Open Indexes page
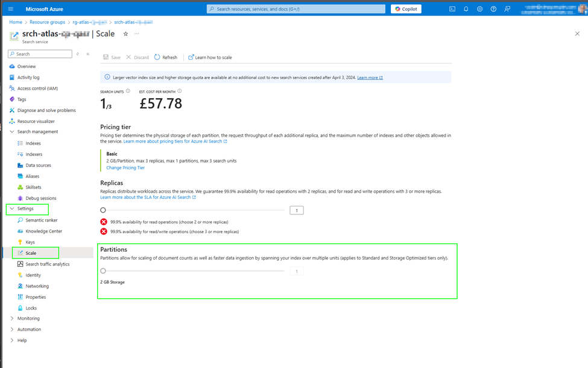The image size is (588, 368). [33, 143]
